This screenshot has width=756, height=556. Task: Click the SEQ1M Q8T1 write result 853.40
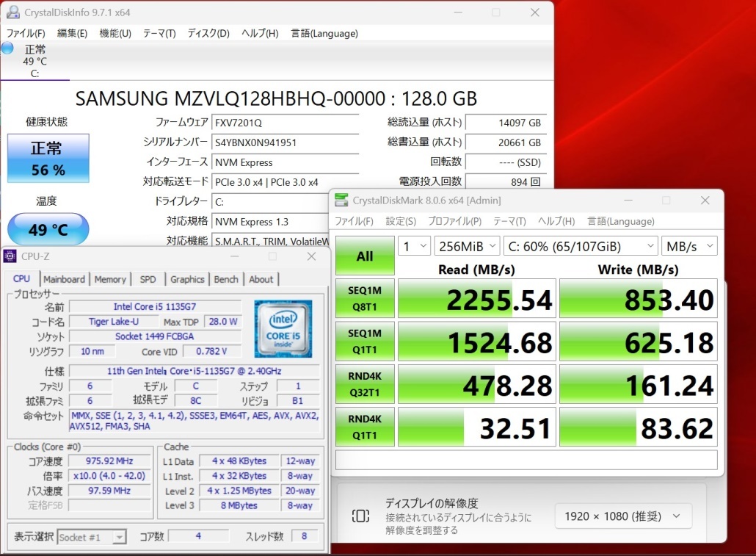coord(639,298)
